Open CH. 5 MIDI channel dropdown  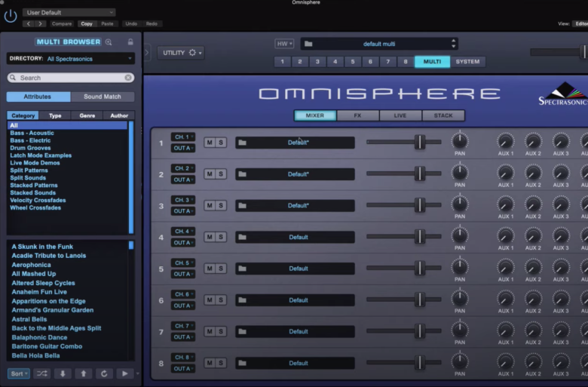(183, 263)
